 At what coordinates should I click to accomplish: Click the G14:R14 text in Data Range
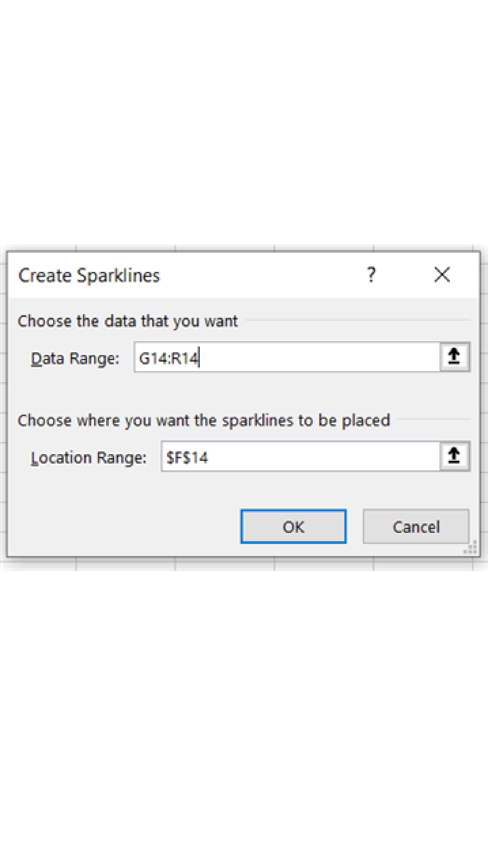click(x=168, y=358)
